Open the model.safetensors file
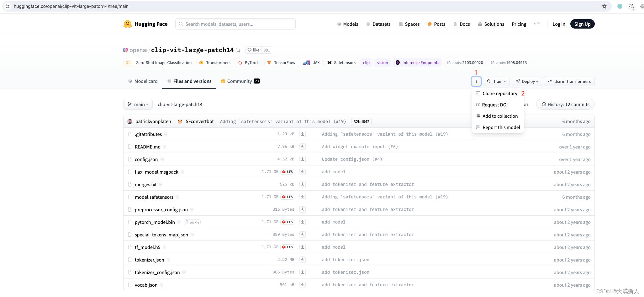The width and height of the screenshot is (644, 297). pyautogui.click(x=154, y=197)
